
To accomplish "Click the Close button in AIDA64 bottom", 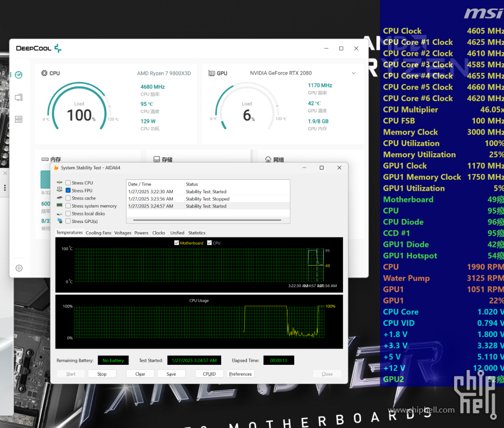I will (327, 374).
